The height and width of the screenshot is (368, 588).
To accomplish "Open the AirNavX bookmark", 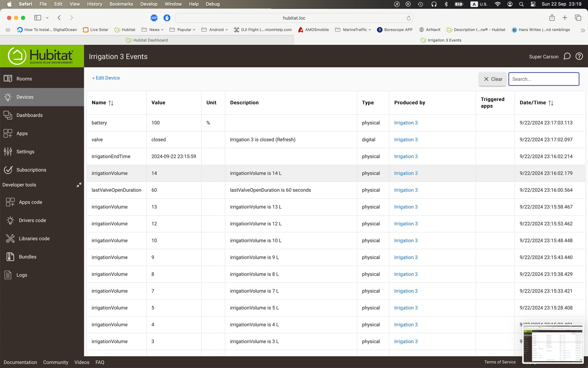I will click(430, 30).
